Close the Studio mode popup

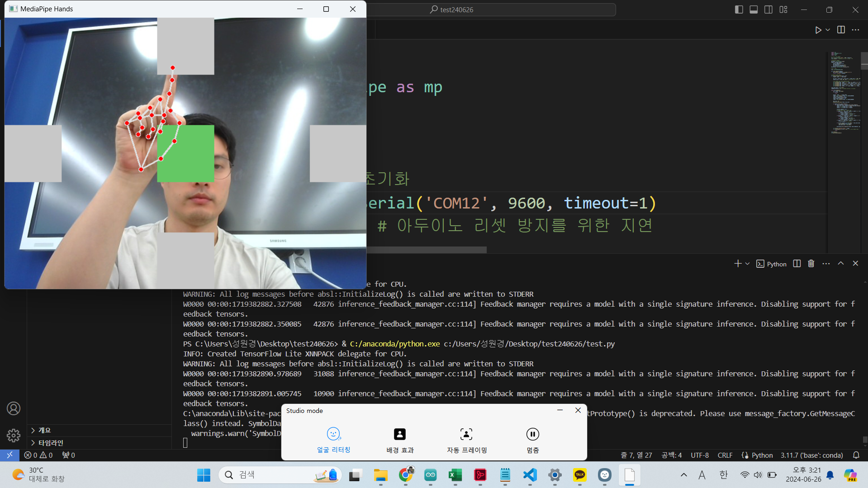[x=578, y=410]
